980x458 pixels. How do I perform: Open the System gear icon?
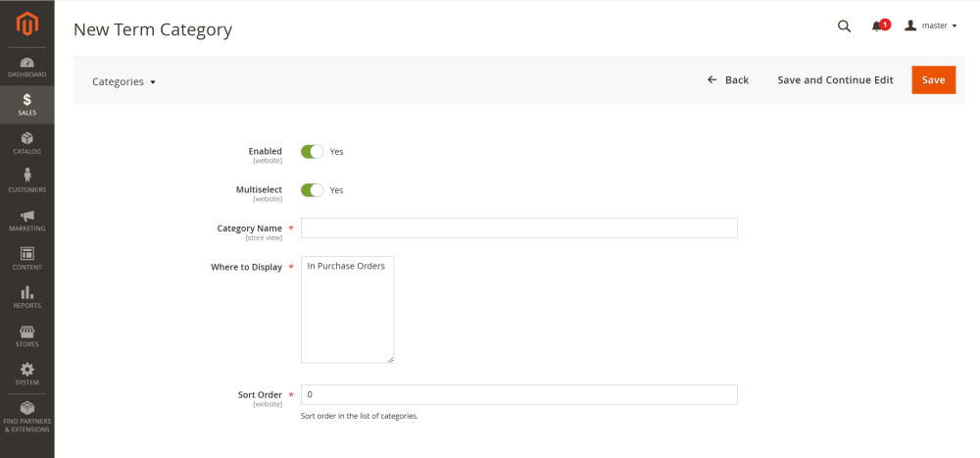(x=26, y=369)
